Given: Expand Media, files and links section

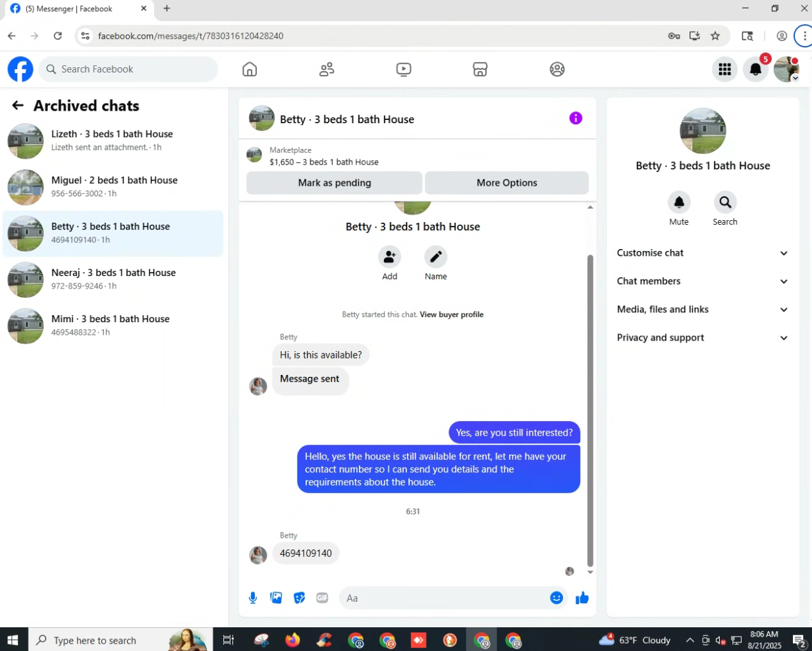Looking at the screenshot, I should pyautogui.click(x=702, y=310).
